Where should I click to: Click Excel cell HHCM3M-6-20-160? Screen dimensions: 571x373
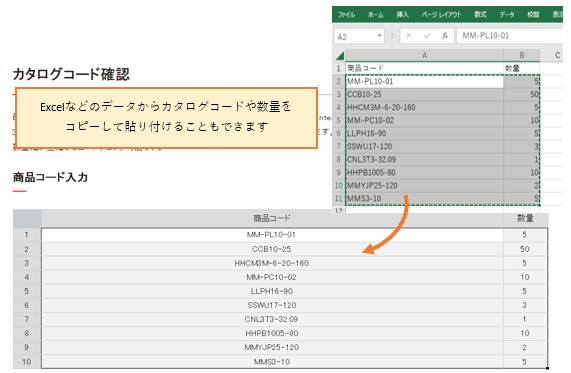(424, 107)
